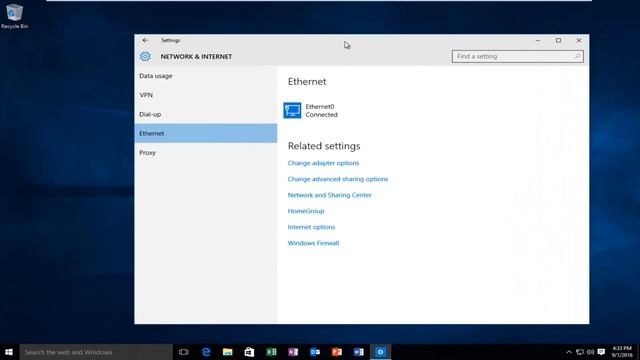Screen dimensions: 640x360
Task: Select Ethernet in the sidebar
Action: [206, 133]
